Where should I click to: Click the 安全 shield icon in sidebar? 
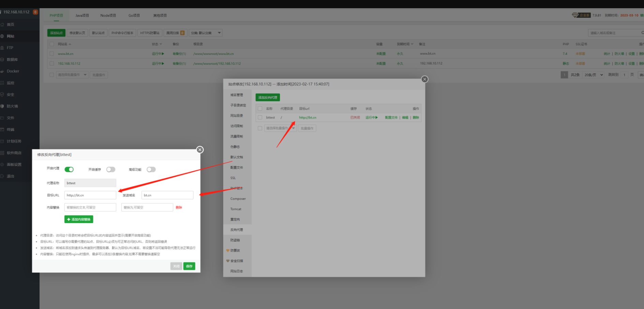coord(2,94)
